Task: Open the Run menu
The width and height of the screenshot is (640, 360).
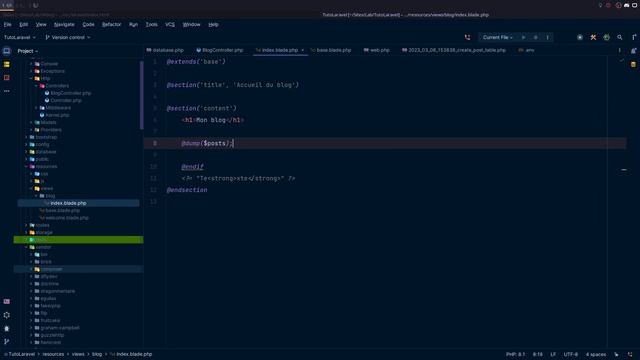Action: click(x=133, y=24)
